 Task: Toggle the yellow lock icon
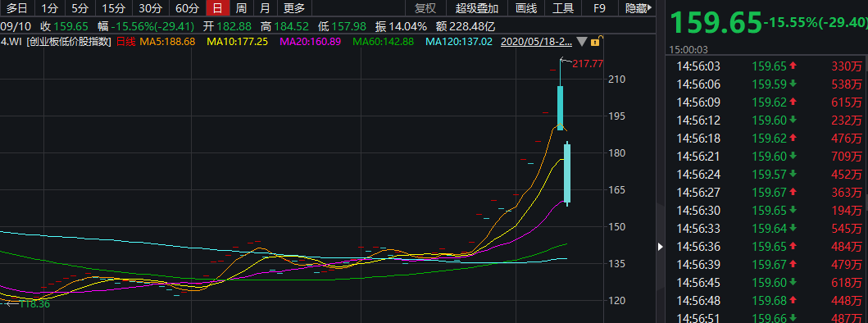596,41
